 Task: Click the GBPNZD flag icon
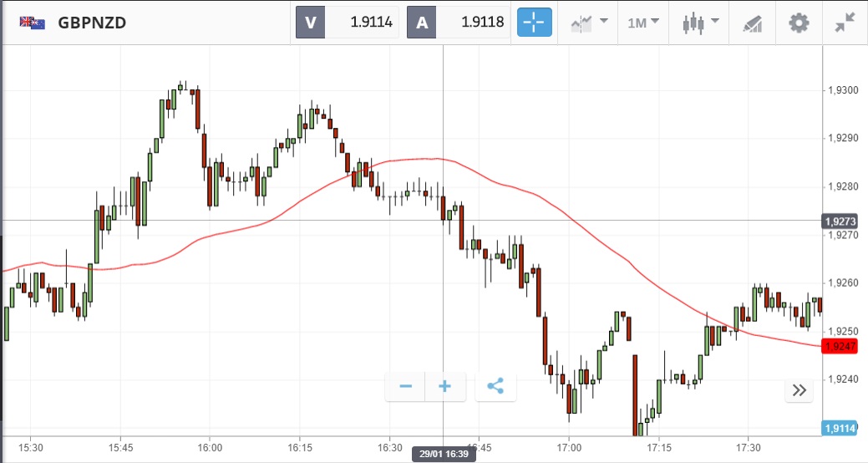coord(33,23)
